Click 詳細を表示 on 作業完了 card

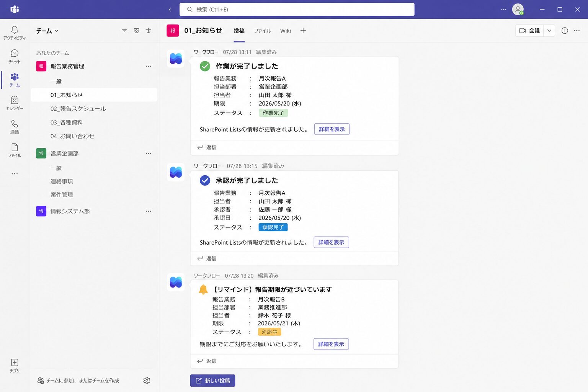point(332,129)
